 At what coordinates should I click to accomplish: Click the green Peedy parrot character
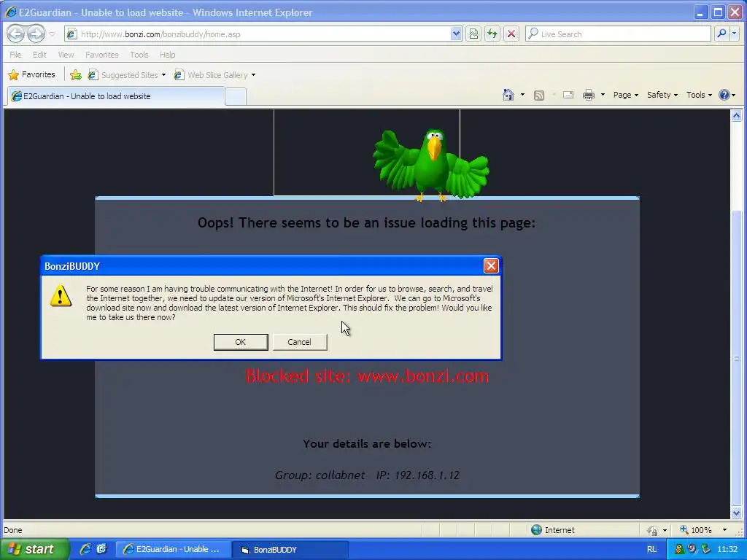point(431,165)
